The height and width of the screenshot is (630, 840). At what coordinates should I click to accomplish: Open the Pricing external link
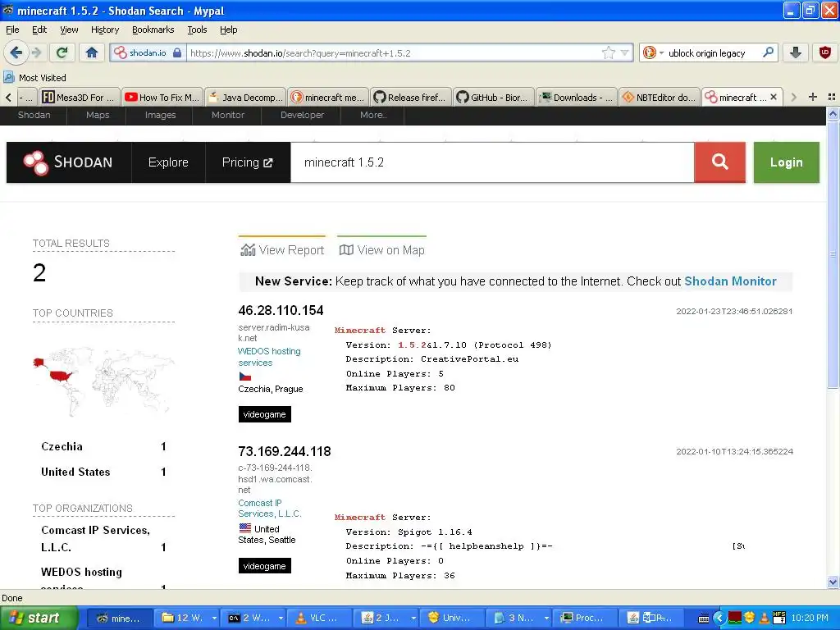[x=248, y=162]
